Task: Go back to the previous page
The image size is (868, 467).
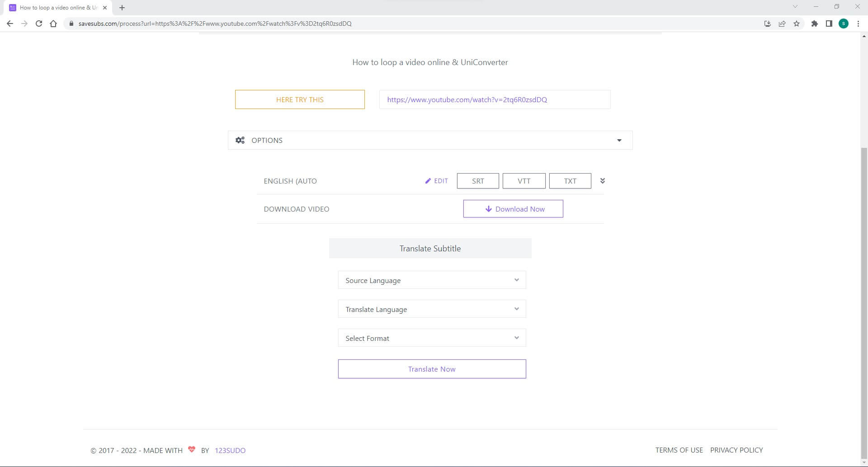Action: (x=10, y=24)
